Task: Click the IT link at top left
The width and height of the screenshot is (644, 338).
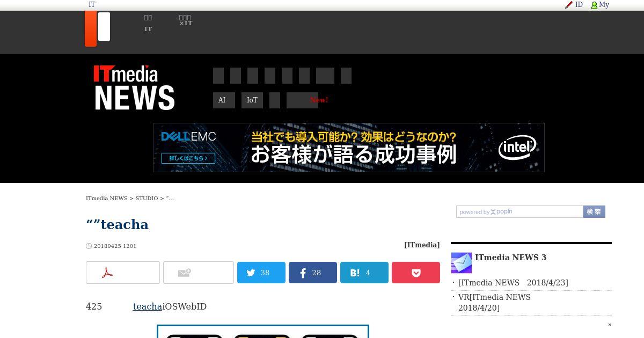Action: coord(92,5)
